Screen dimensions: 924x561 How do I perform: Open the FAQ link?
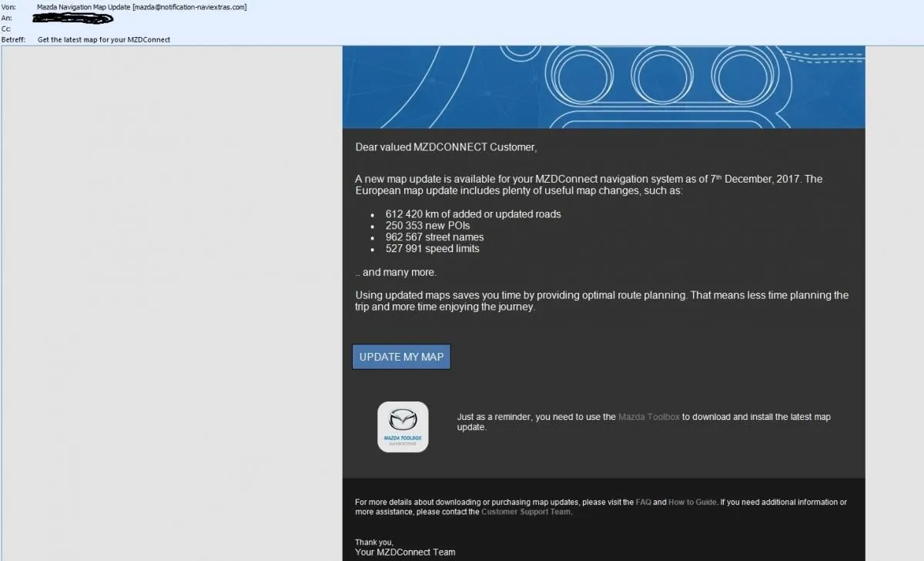(643, 502)
